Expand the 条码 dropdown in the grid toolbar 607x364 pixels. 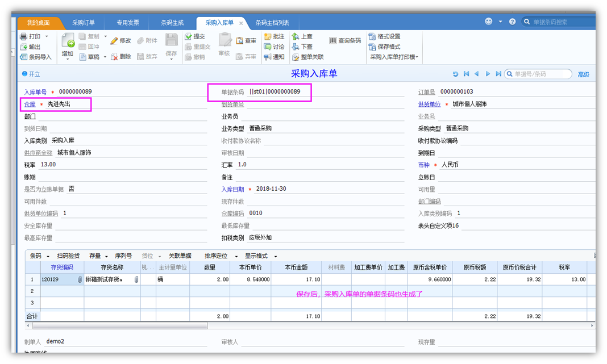tap(48, 257)
